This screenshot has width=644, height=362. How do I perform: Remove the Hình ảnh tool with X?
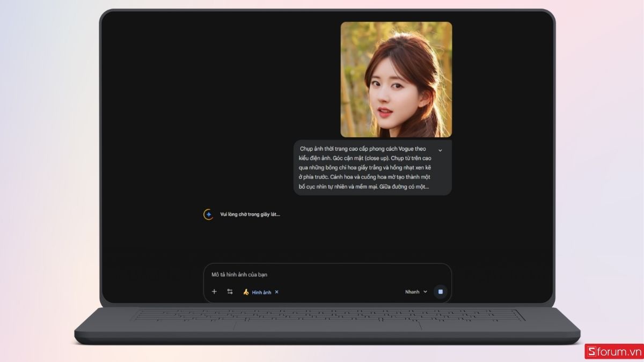pos(277,292)
